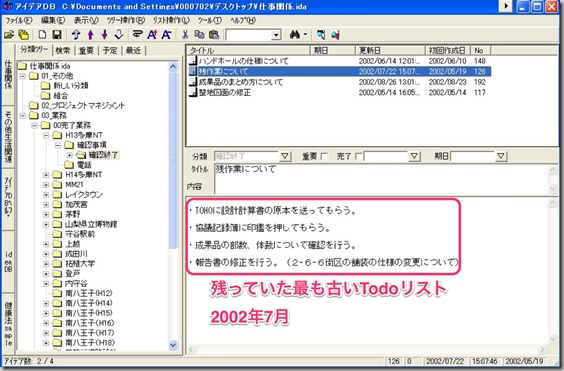Click note icon beside 整地図面の修正

tap(193, 92)
